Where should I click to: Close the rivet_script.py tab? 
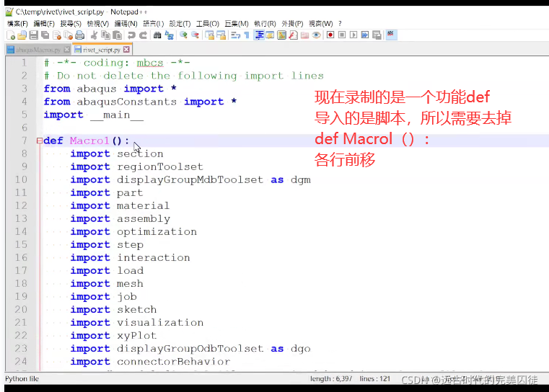click(x=126, y=50)
